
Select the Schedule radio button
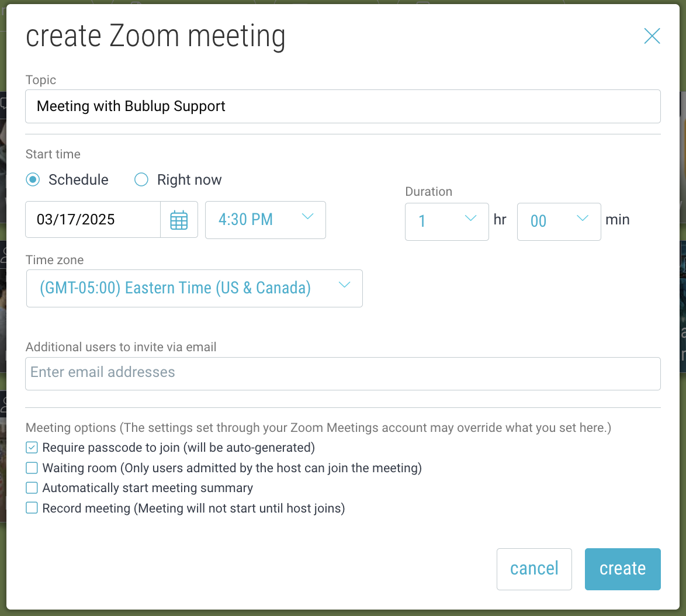pyautogui.click(x=33, y=179)
